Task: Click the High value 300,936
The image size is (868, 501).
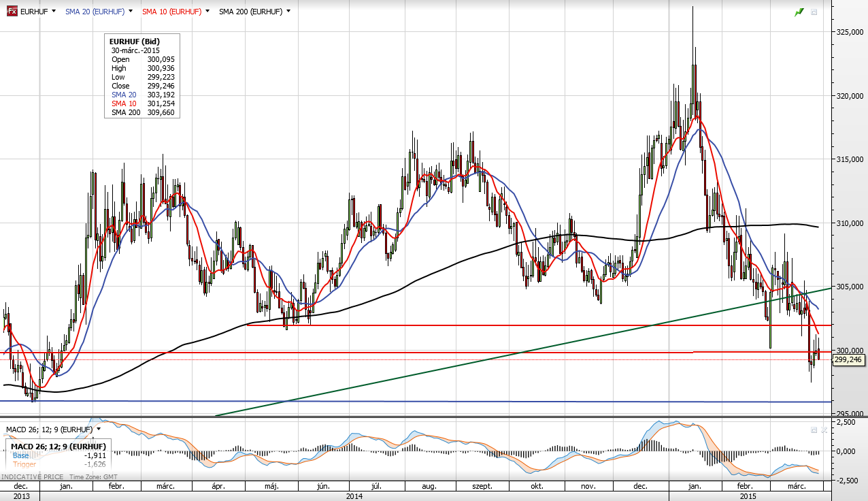Action: (161, 68)
